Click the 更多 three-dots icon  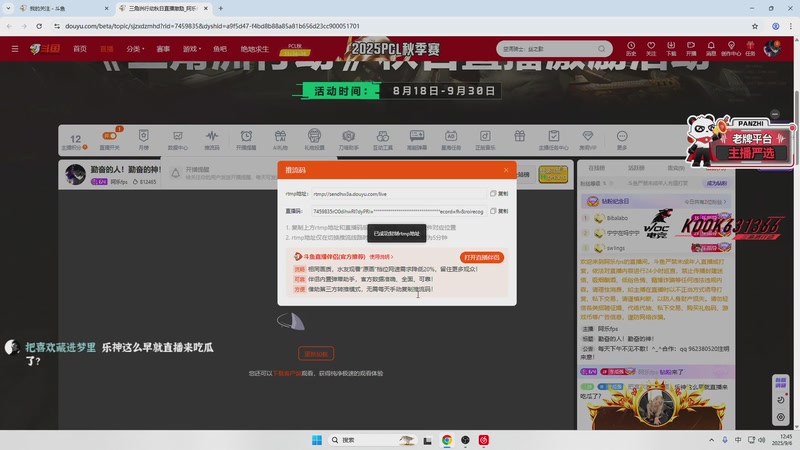coord(622,139)
